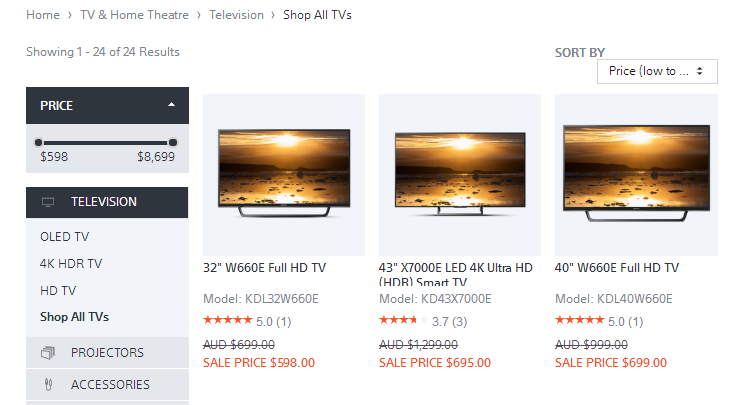Viewport: 749px width, 405px height.
Task: Open the 43" X7000E TV product image
Action: coord(460,175)
